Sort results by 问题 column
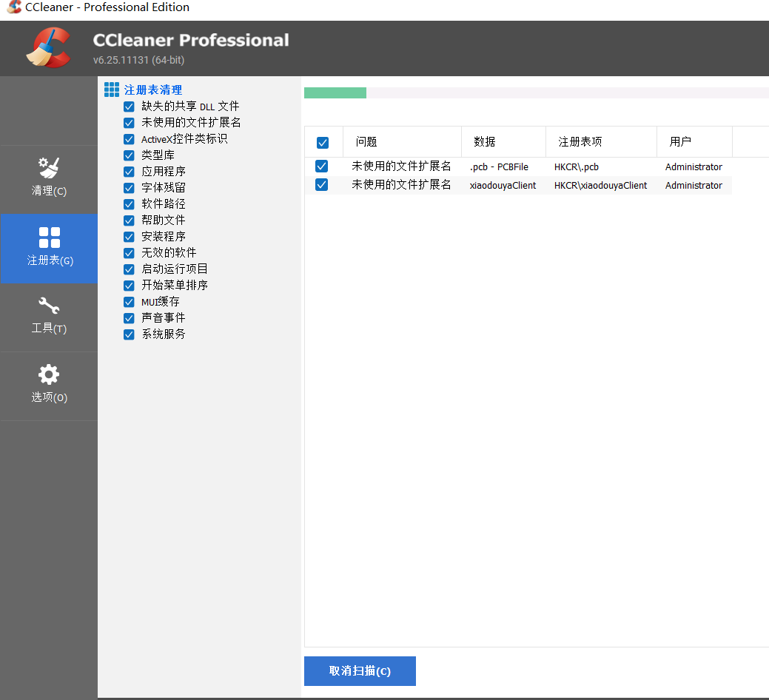Screen dimensions: 769x700 click(402, 141)
